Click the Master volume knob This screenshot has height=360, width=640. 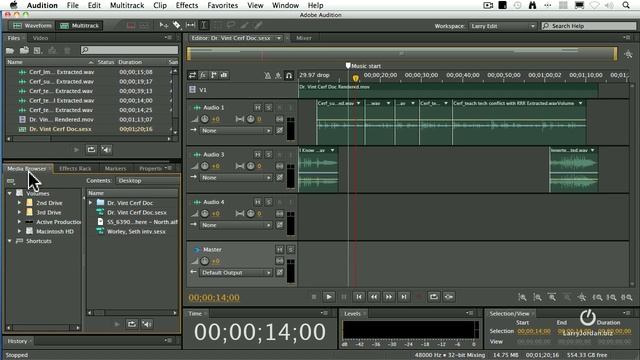click(x=204, y=261)
